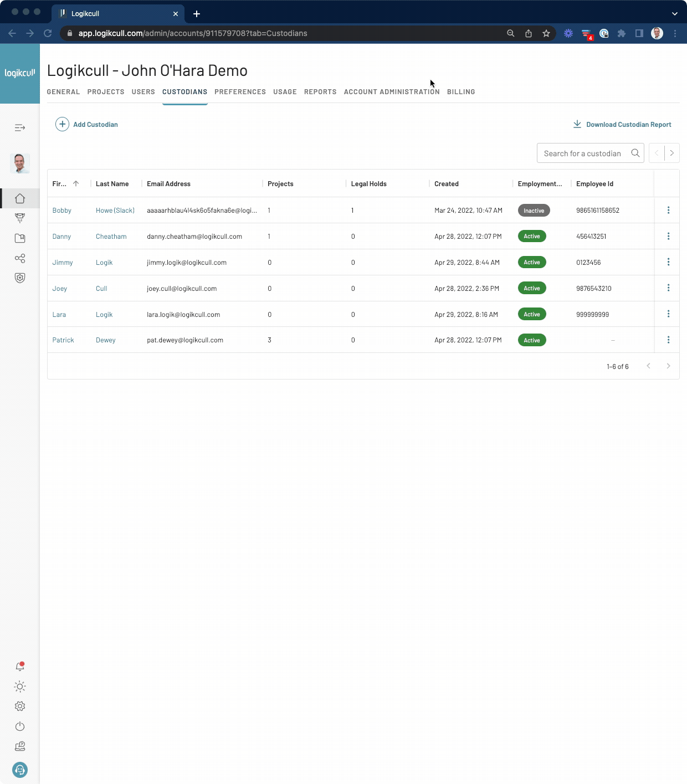This screenshot has height=784, width=687.
Task: Open a new browser tab
Action: [197, 14]
